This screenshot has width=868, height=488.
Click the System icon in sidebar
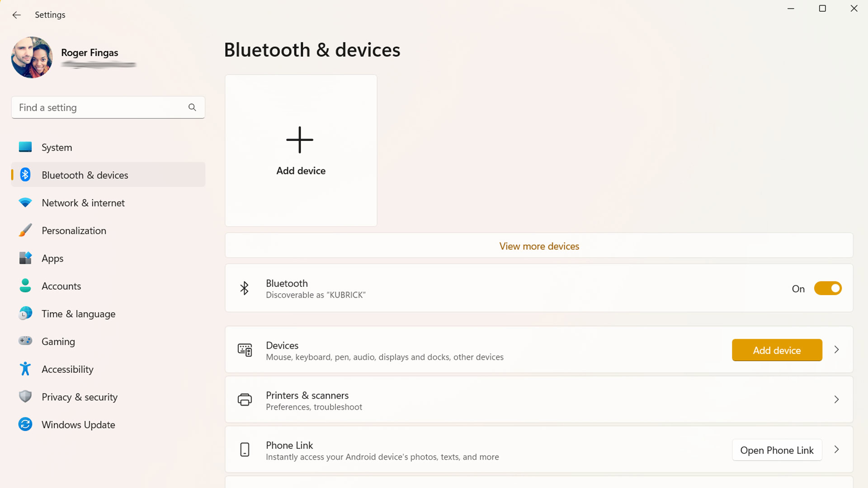pos(26,146)
